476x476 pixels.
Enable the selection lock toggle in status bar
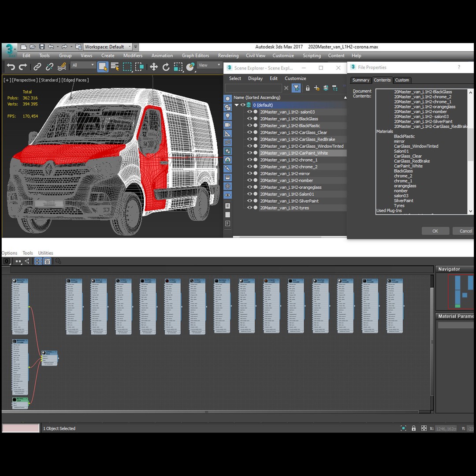coord(413,428)
